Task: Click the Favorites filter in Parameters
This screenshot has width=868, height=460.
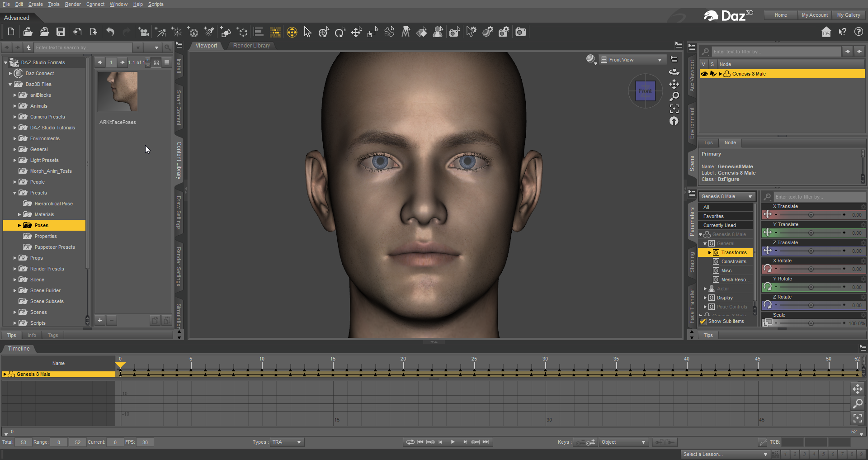Action: pos(726,216)
